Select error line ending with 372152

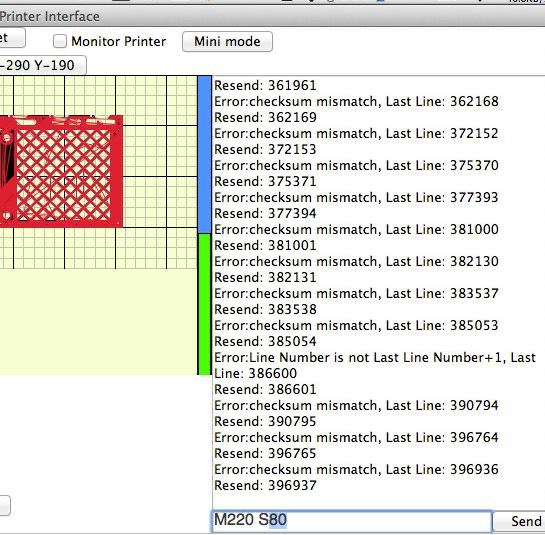point(356,133)
